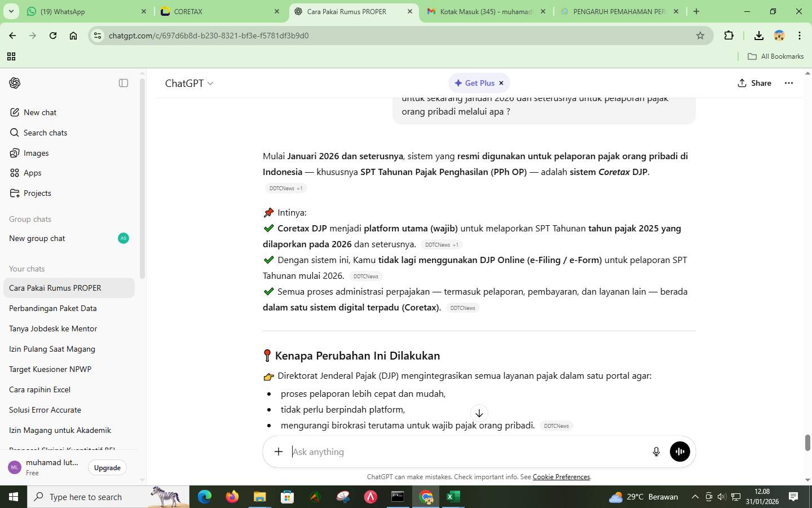
Task: Click the Share button
Action: pos(754,83)
